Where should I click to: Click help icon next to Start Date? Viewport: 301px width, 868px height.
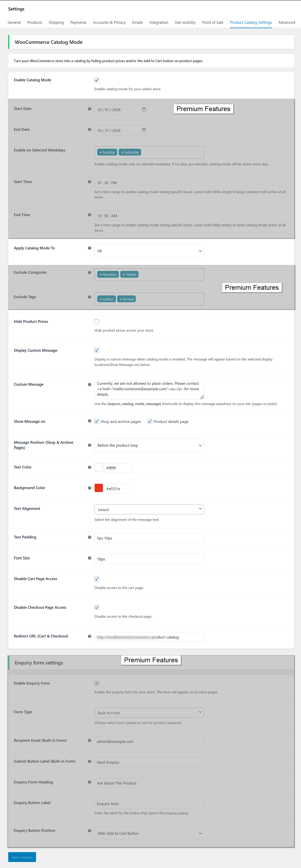[x=90, y=109]
